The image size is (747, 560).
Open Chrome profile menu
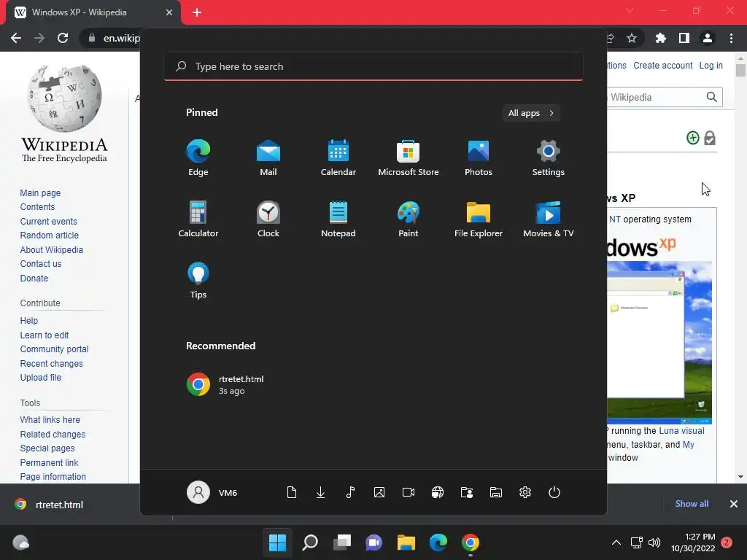[x=708, y=38]
